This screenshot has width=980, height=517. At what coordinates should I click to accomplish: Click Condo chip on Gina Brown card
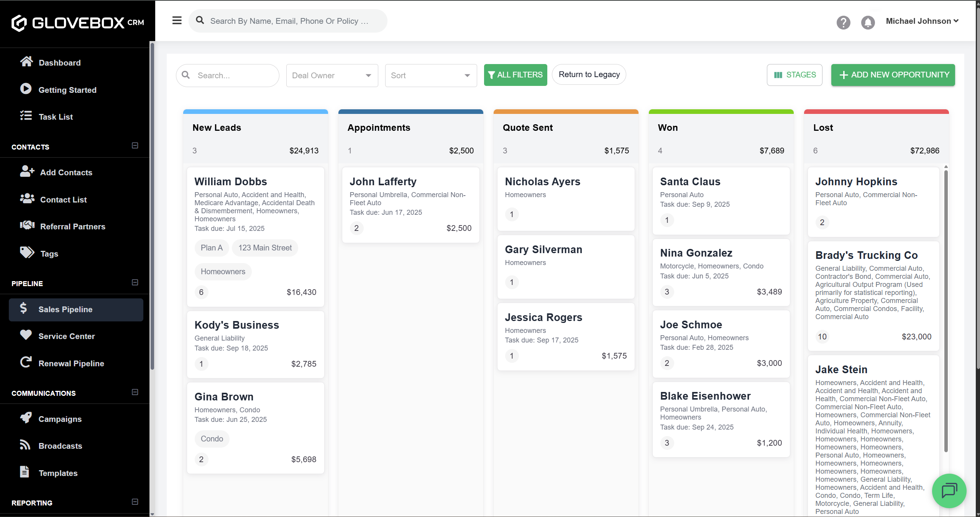coord(212,439)
